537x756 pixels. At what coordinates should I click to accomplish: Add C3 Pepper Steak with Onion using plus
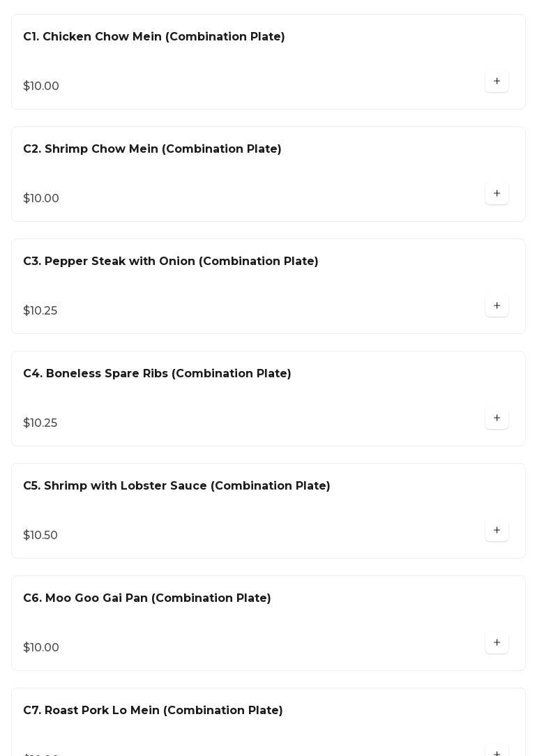coord(497,305)
